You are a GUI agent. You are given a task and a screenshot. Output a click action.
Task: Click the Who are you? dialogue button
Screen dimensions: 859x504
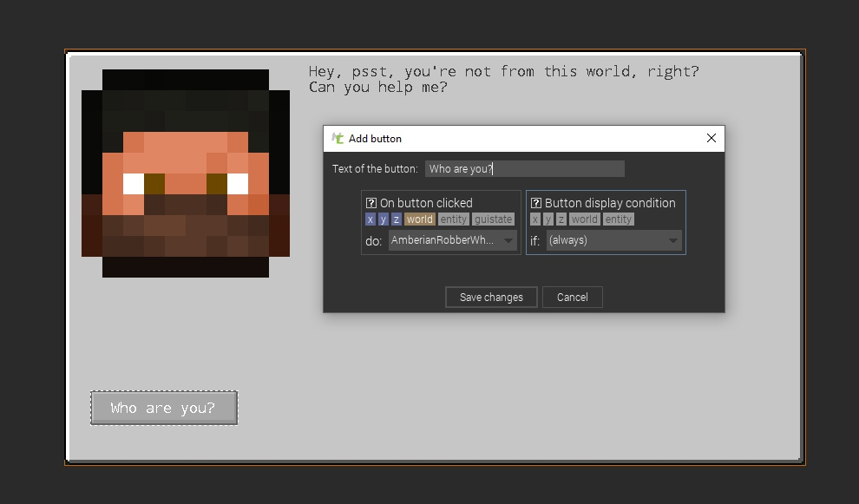[x=163, y=407]
